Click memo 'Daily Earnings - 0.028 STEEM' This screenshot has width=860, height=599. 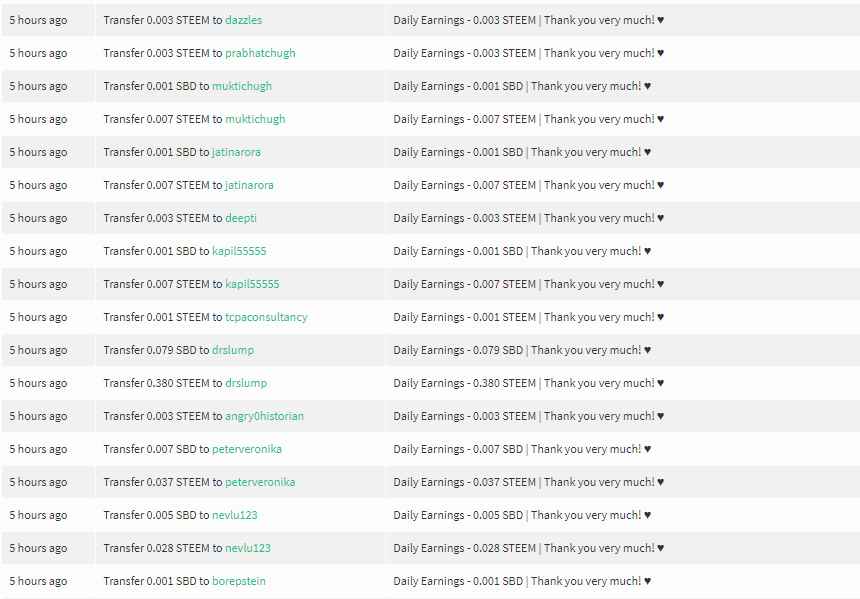[465, 547]
